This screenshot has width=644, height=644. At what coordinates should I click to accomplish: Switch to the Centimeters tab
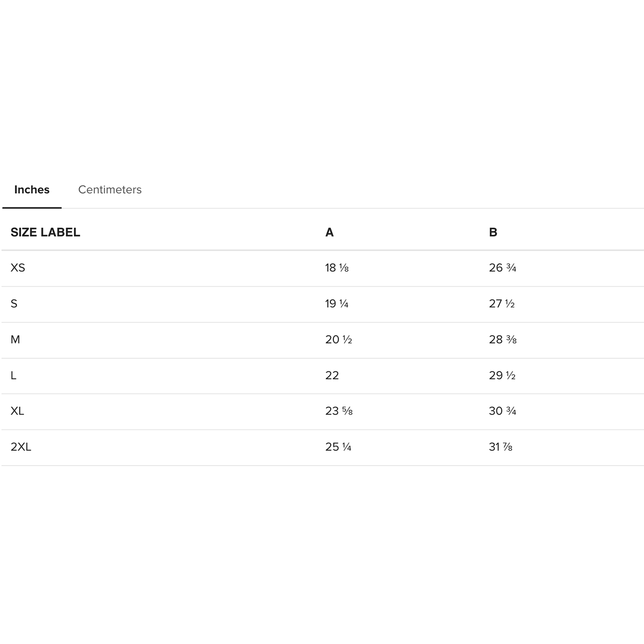pyautogui.click(x=109, y=190)
